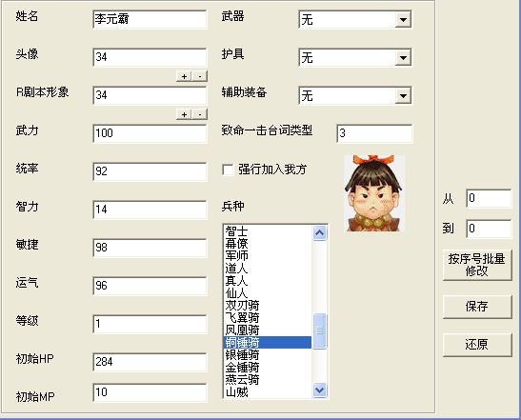Click the minus stepper under 头像 field
The height and width of the screenshot is (420, 521).
[200, 76]
